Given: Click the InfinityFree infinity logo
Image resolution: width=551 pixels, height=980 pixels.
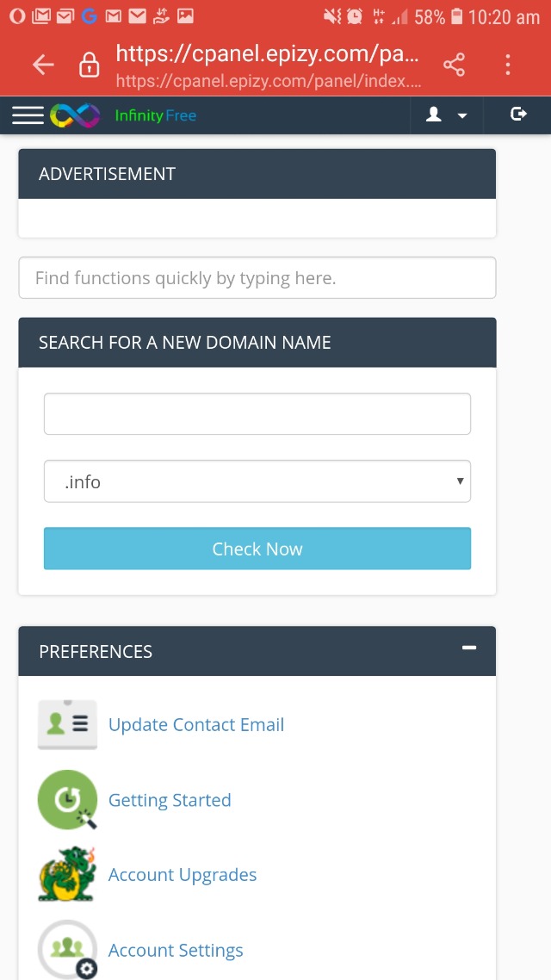Looking at the screenshot, I should coord(75,115).
